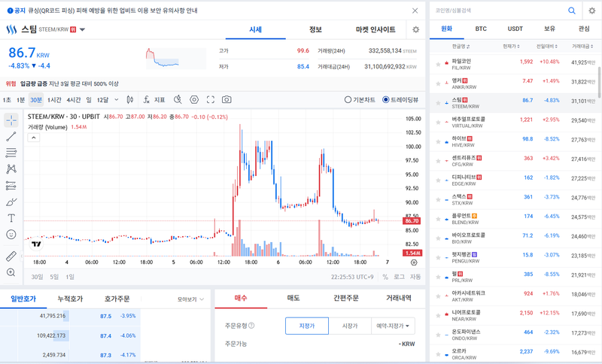Open the settings gear beside coin search
Screen dimensions: 602x364
pos(592,11)
